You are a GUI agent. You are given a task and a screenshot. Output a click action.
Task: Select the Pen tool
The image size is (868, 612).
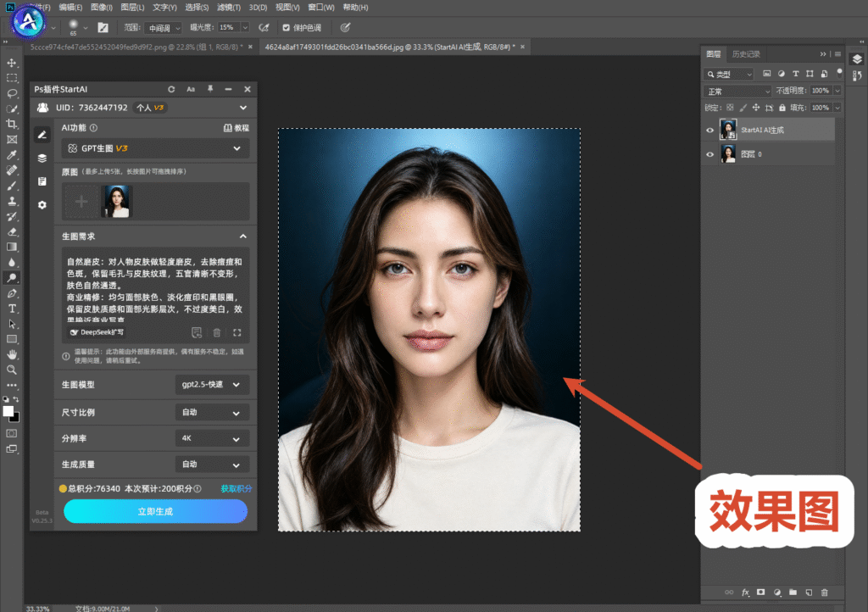click(x=12, y=293)
